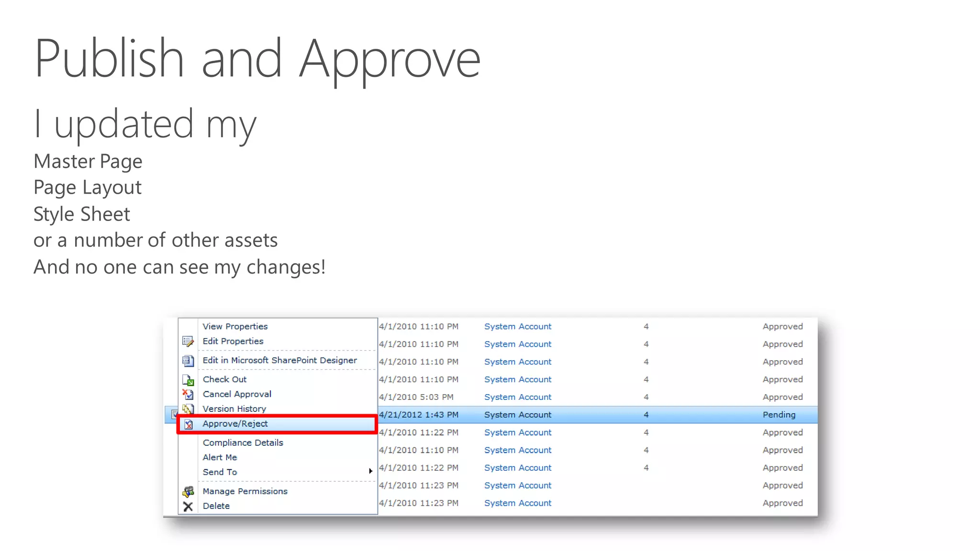
Task: Click System Account link in Pending row
Action: point(517,415)
